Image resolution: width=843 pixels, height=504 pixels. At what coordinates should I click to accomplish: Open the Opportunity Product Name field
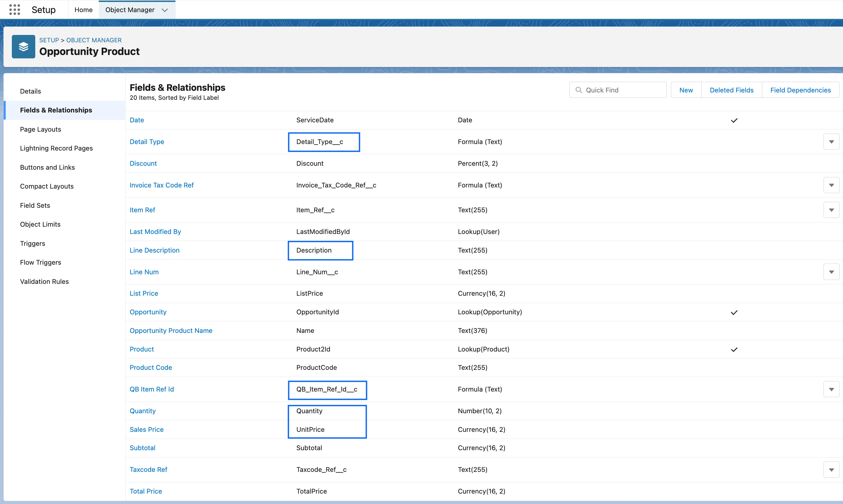pos(171,331)
